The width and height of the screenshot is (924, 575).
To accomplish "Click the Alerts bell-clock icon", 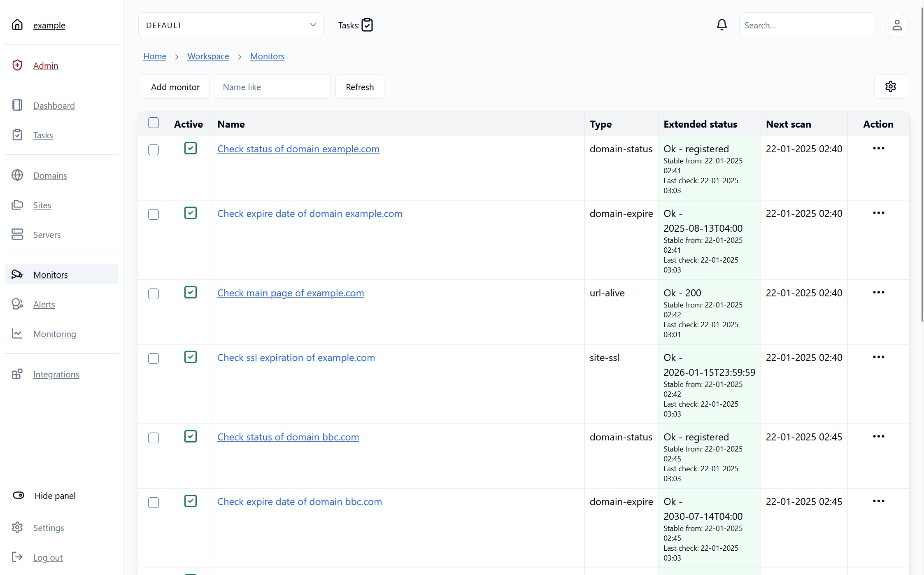I will coord(17,304).
